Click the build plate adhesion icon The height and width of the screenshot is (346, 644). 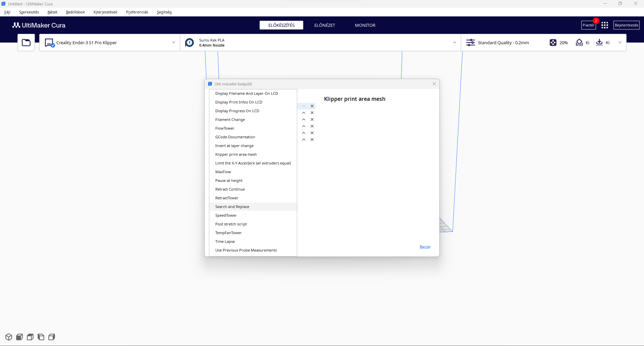click(x=599, y=43)
